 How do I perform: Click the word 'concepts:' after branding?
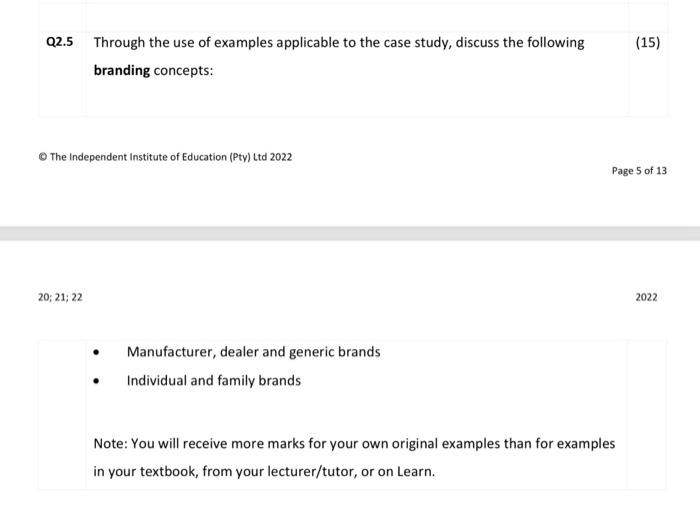click(x=183, y=71)
